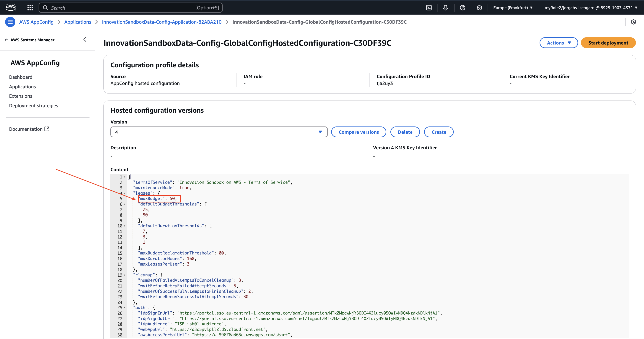Click the Configuration Profile ID value tja2uy3
This screenshot has width=644, height=339.
tap(384, 83)
